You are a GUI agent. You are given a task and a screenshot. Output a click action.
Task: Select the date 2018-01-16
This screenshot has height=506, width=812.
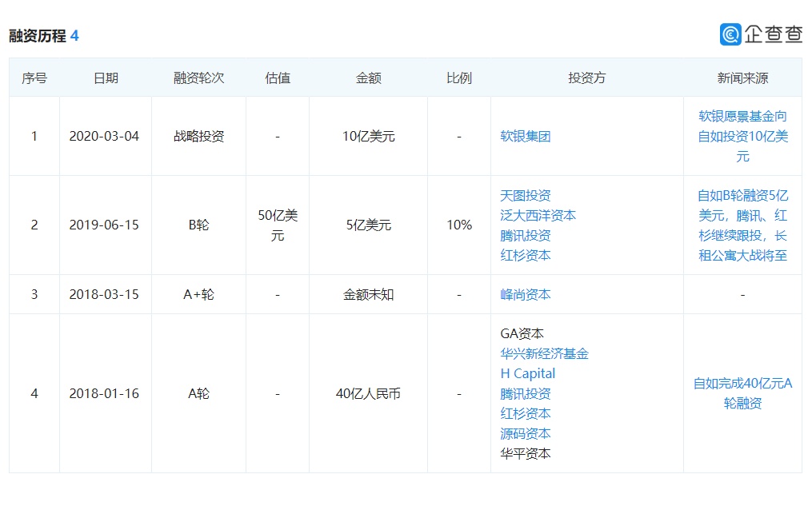[x=104, y=394]
